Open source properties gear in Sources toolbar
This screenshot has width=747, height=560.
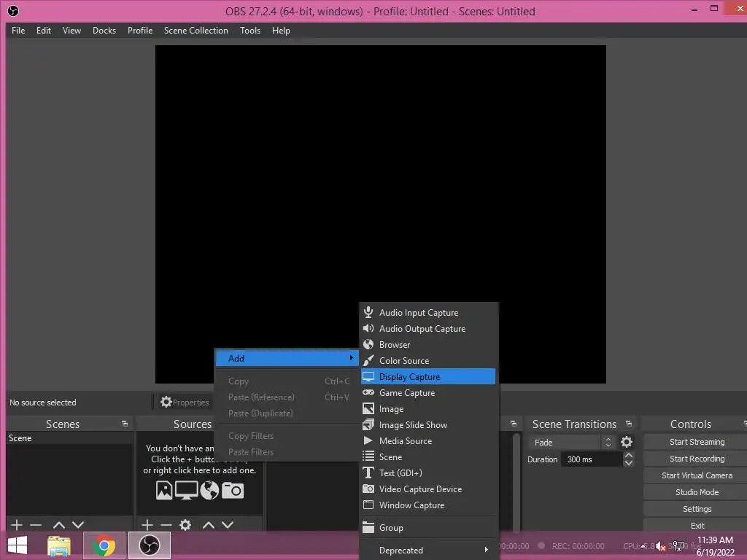[x=185, y=525]
